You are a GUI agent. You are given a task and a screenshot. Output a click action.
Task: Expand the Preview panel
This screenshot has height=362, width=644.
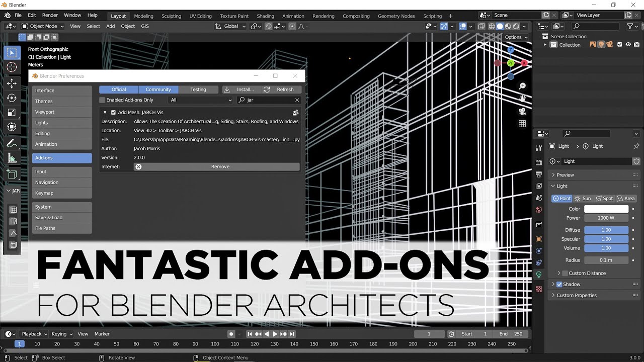565,175
